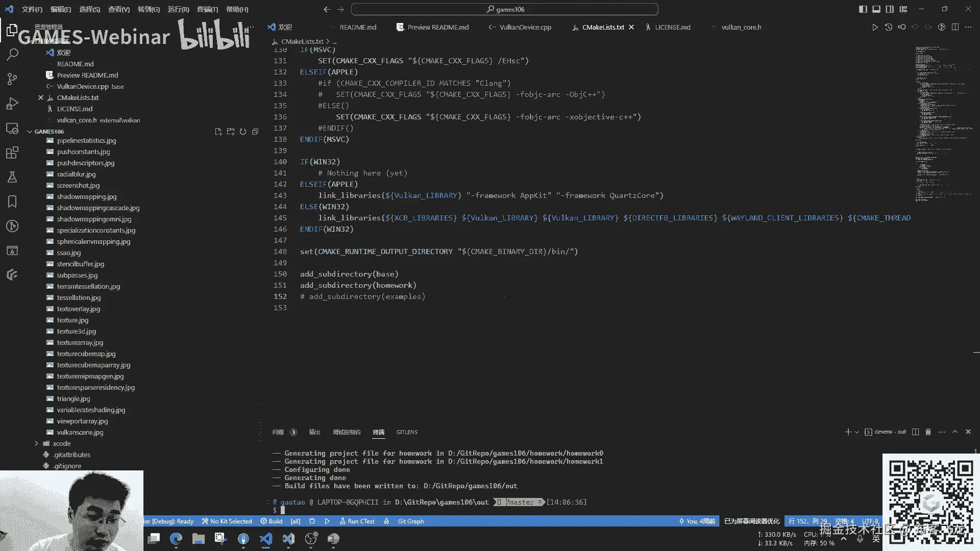Toggle the secondary sidebar layout button
Image resolution: width=980 pixels, height=551 pixels.
point(890,9)
